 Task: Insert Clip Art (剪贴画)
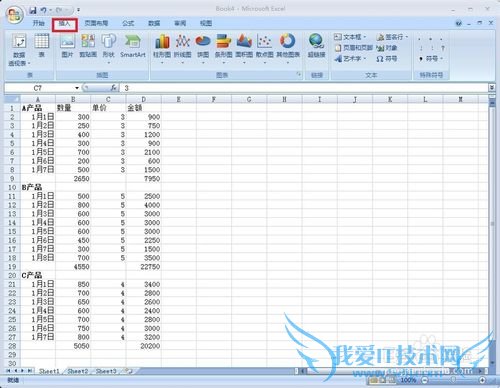coord(88,46)
